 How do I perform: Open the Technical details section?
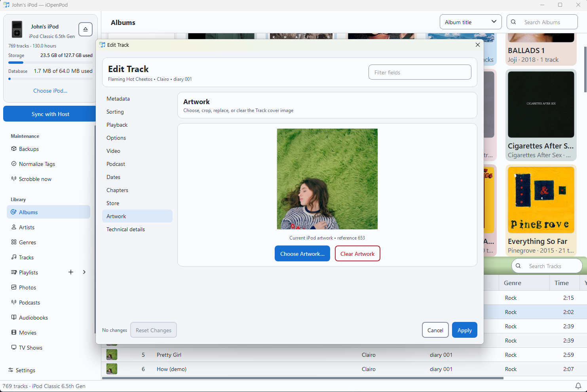pyautogui.click(x=137, y=229)
